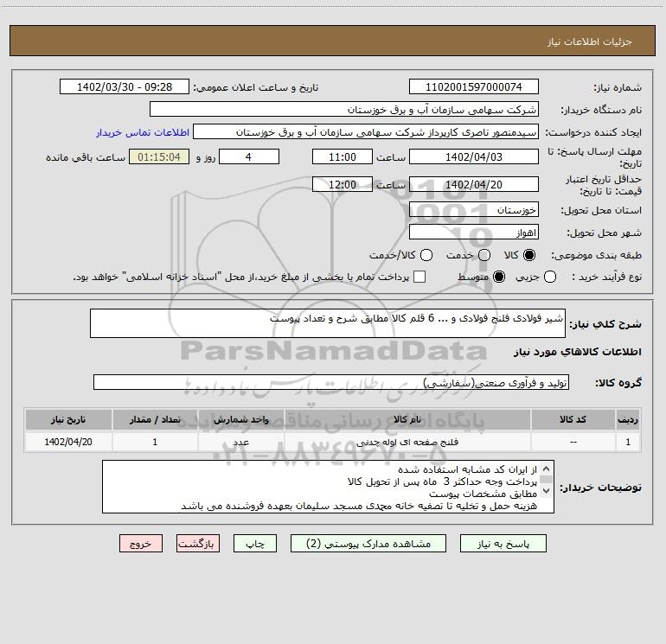The height and width of the screenshot is (644, 666).
Task: Click the نوع فرآیند خرید label
Action: [x=606, y=277]
